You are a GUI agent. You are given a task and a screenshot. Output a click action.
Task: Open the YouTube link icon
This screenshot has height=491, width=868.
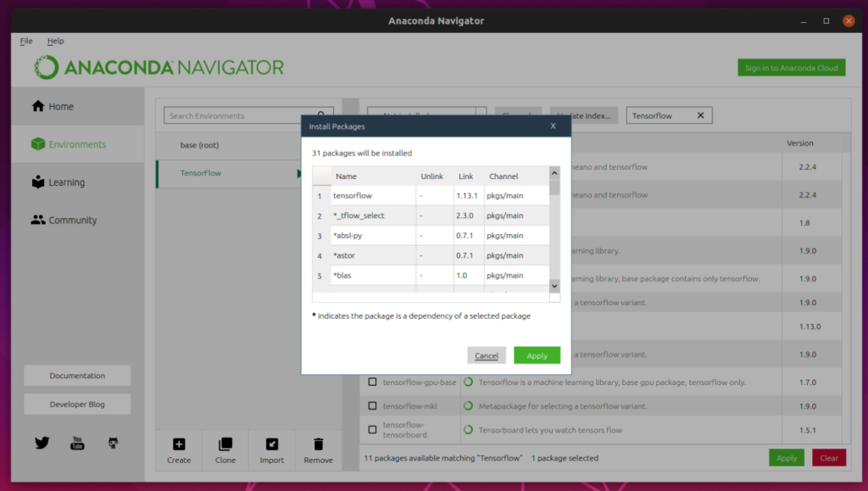(x=77, y=443)
